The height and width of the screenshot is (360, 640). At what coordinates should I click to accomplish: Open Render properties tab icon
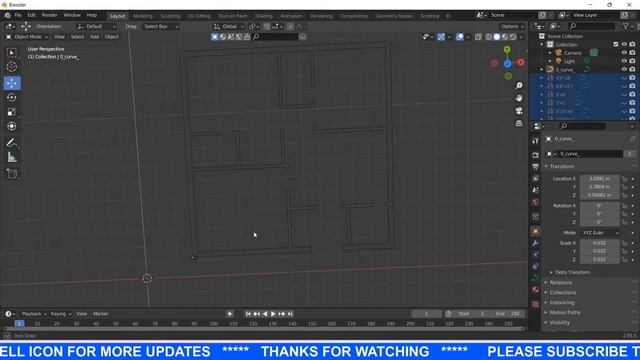(536, 155)
